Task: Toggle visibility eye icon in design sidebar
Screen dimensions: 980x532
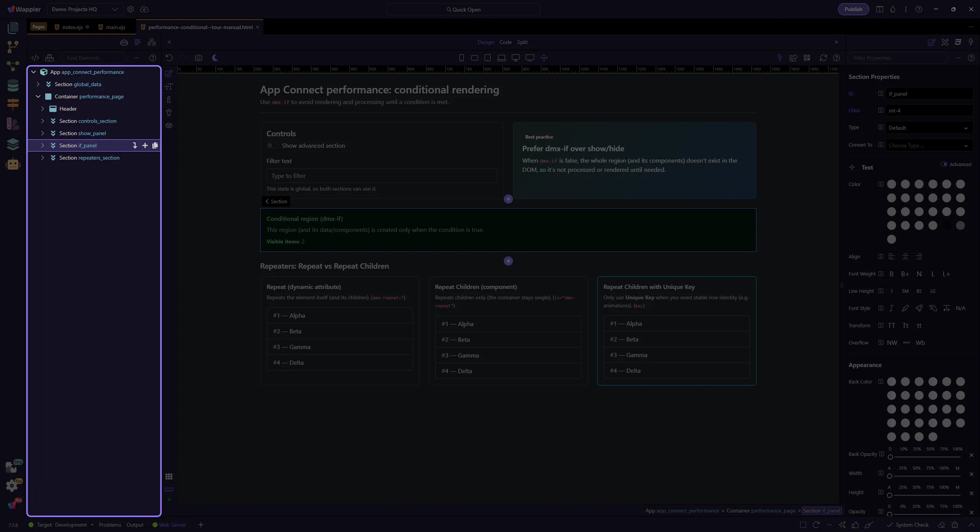Action: 169,126
